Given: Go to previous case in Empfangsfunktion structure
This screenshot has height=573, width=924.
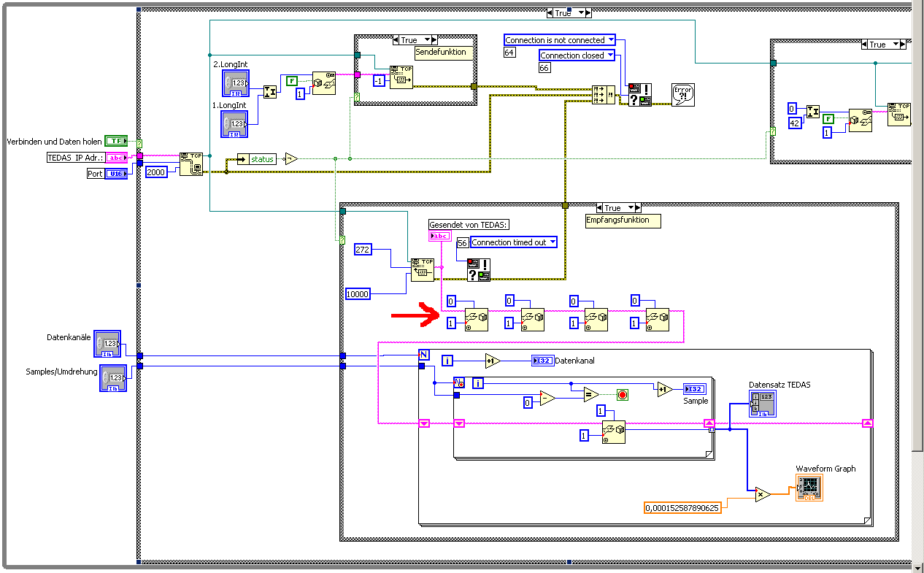Looking at the screenshot, I should pyautogui.click(x=599, y=208).
